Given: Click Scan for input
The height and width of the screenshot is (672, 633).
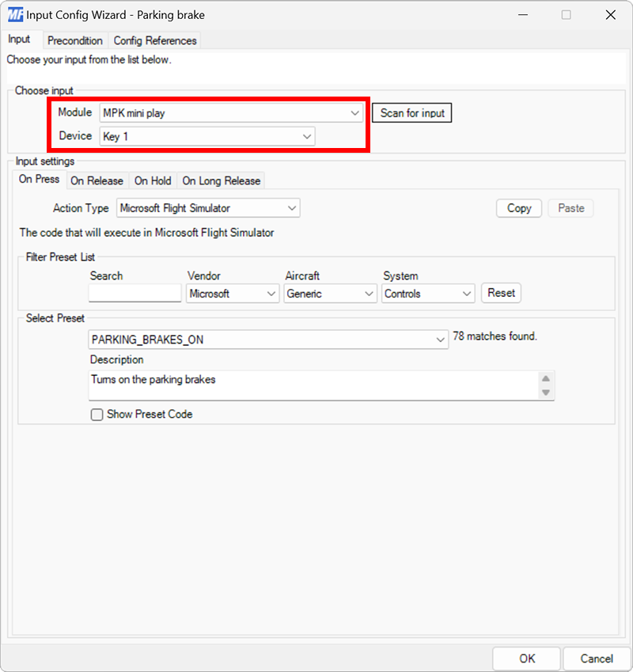Looking at the screenshot, I should [411, 112].
